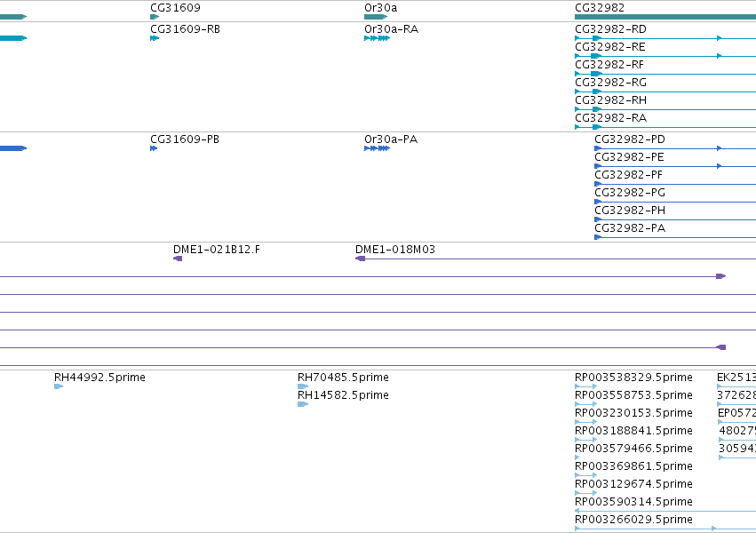This screenshot has height=533, width=756.
Task: Click protein CG32982-PD label
Action: point(630,139)
